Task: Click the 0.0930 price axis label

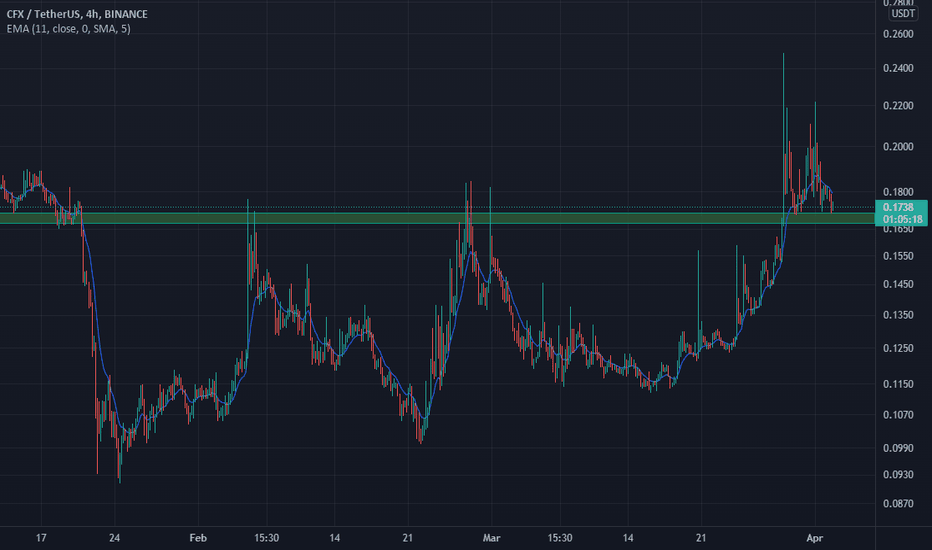Action: click(898, 474)
